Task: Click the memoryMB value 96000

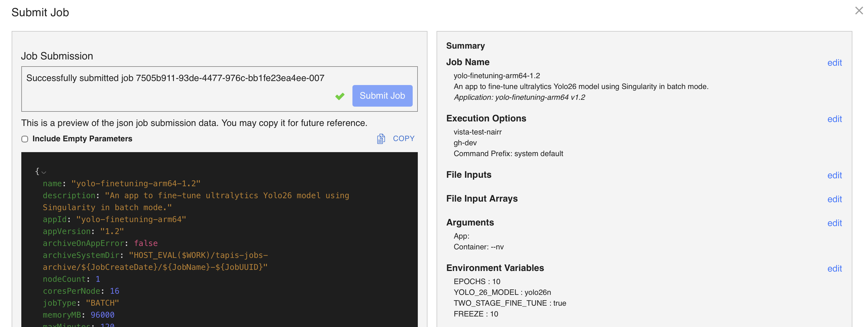Action: [x=102, y=315]
